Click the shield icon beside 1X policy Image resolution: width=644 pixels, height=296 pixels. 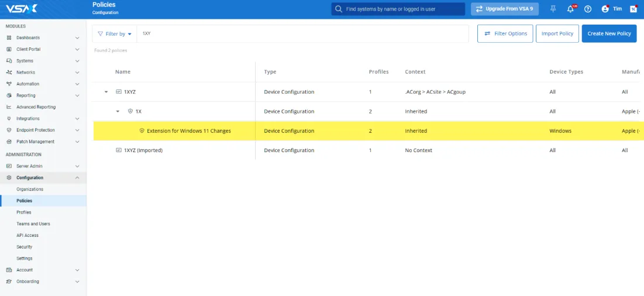[130, 111]
